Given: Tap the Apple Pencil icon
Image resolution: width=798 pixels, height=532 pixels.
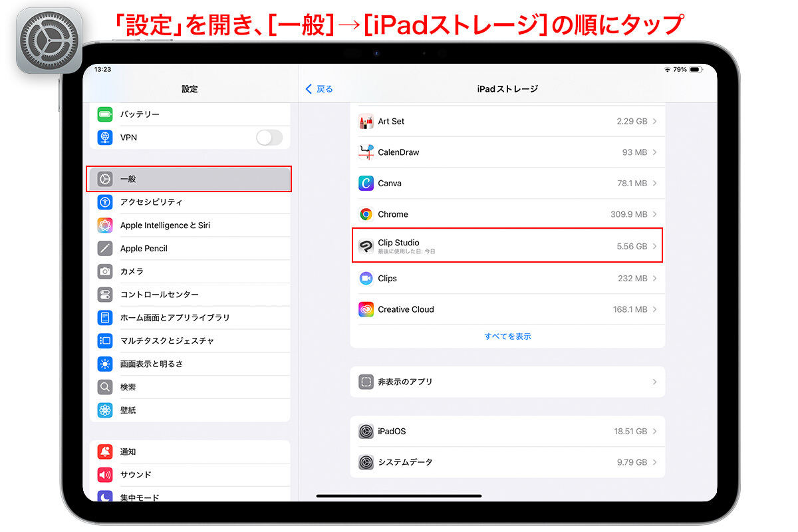Looking at the screenshot, I should pyautogui.click(x=105, y=249).
